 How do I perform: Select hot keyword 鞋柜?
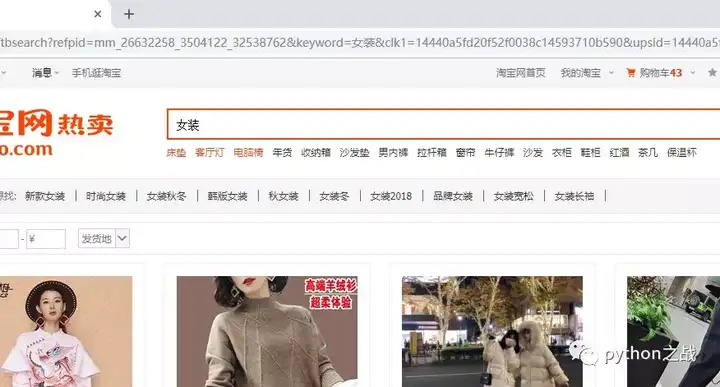590,152
